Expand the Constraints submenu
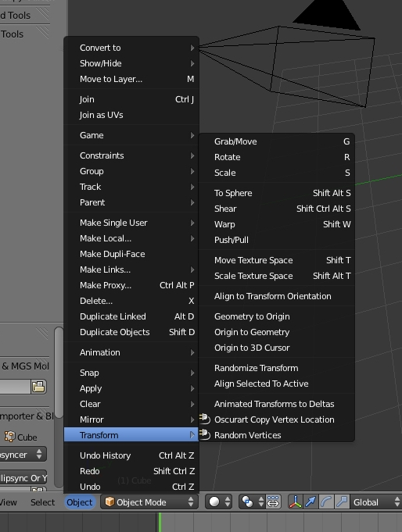 131,155
